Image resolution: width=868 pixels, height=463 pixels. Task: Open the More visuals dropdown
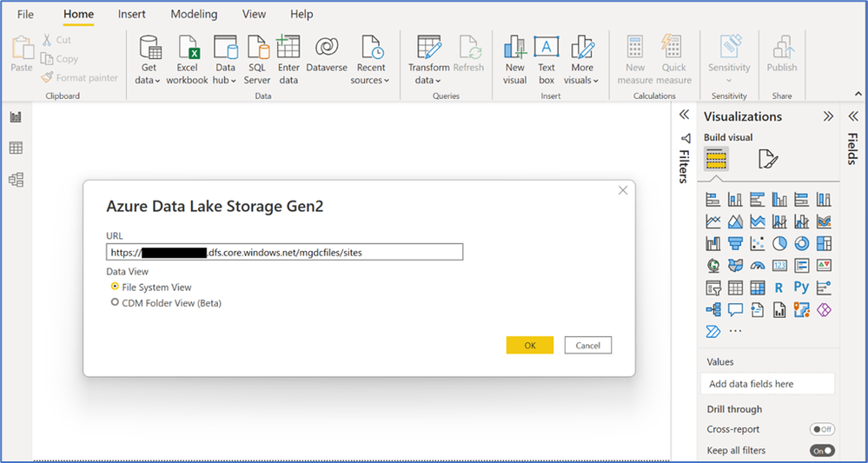[x=582, y=60]
